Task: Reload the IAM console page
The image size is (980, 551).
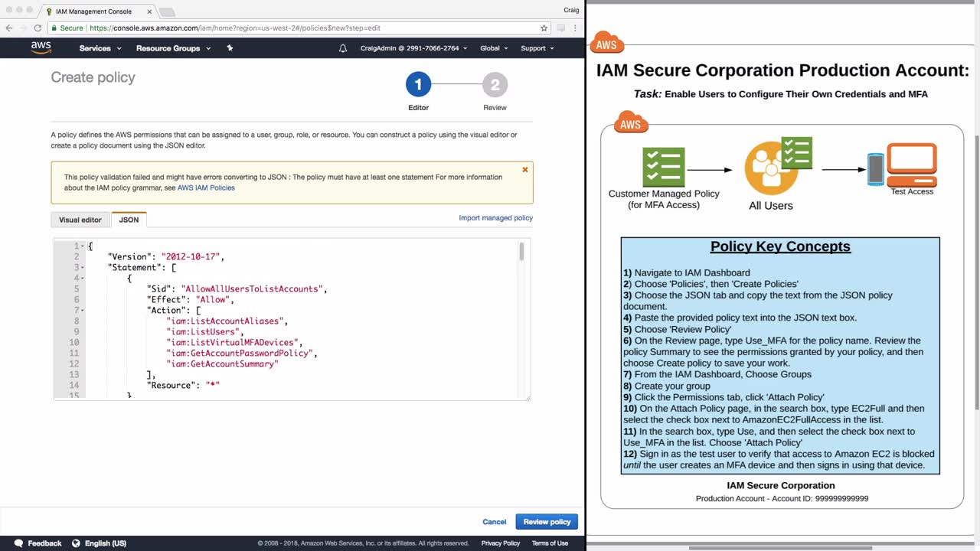Action: click(38, 28)
